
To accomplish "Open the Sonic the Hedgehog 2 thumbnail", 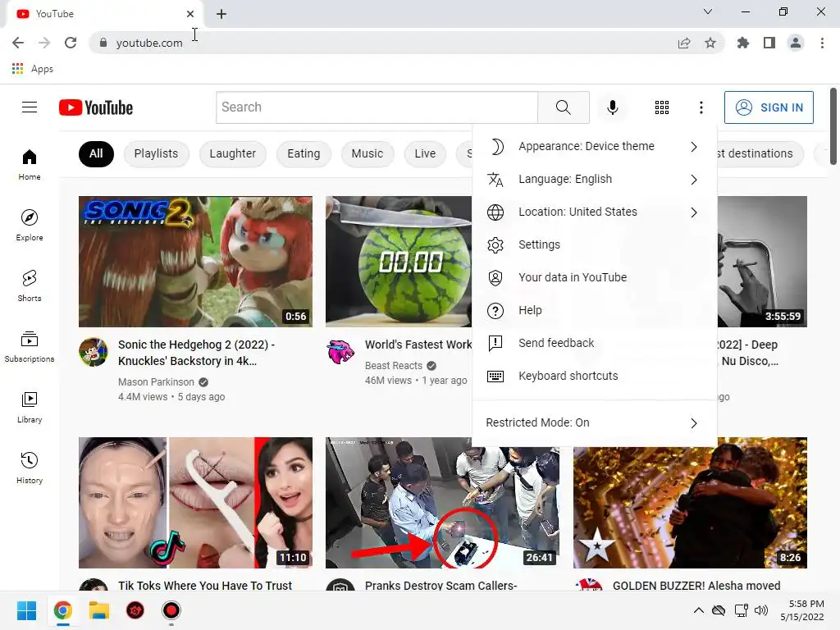I will pos(195,262).
